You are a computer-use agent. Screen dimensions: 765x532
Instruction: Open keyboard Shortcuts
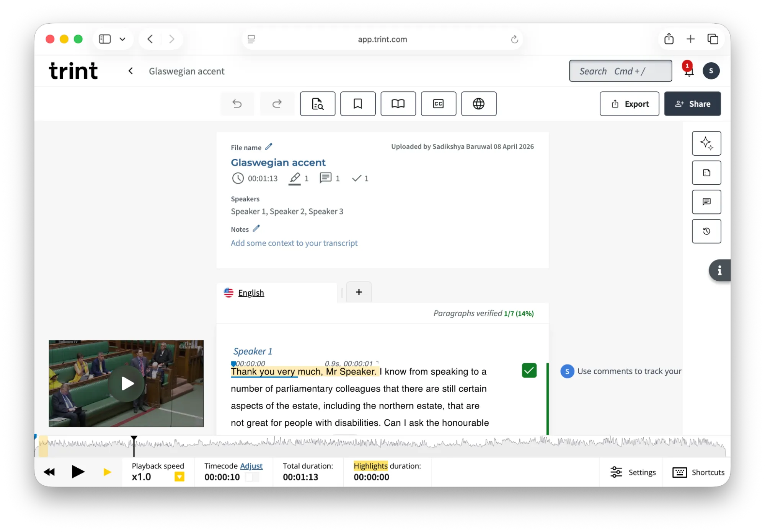pos(698,472)
